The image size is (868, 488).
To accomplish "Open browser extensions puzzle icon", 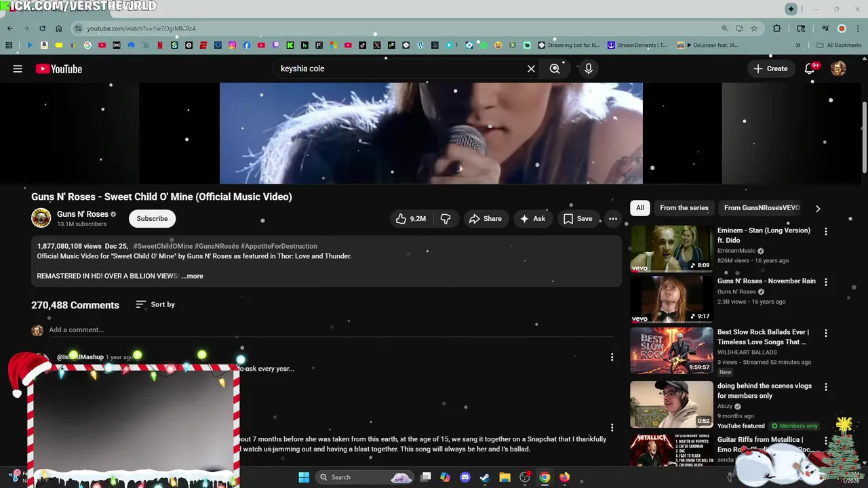I will (777, 28).
